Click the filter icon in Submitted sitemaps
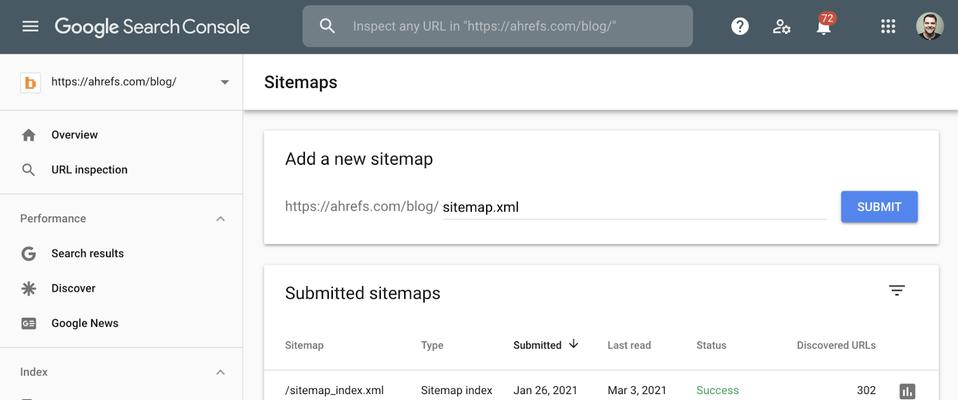Screen dimensions: 958x400 (896, 291)
